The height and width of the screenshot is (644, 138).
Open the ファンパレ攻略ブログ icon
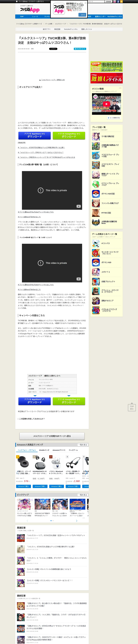pos(96,203)
